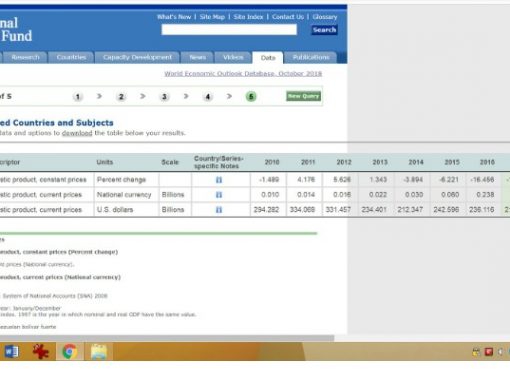Follow the World Economic Outlook Database link
This screenshot has width=510, height=380.
(x=243, y=74)
